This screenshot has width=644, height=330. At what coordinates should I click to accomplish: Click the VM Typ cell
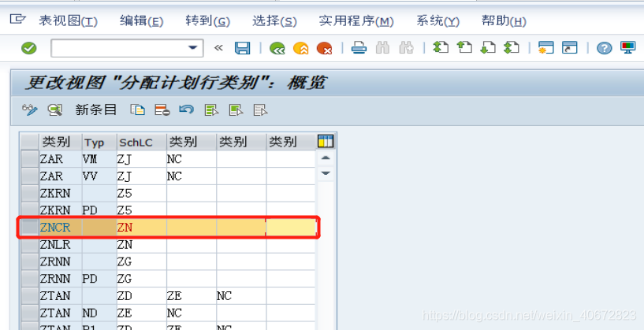[99, 159]
